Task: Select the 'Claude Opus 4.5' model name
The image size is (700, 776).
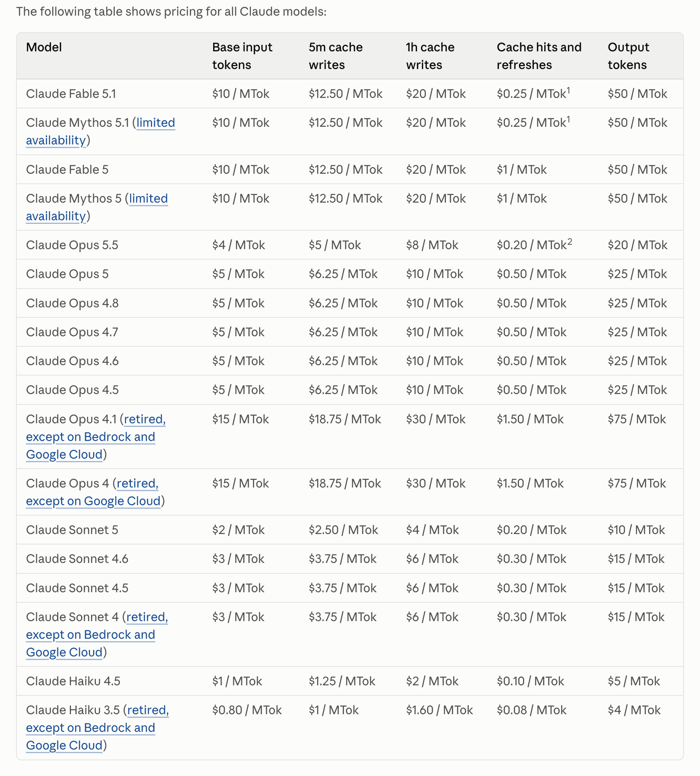Action: (72, 390)
